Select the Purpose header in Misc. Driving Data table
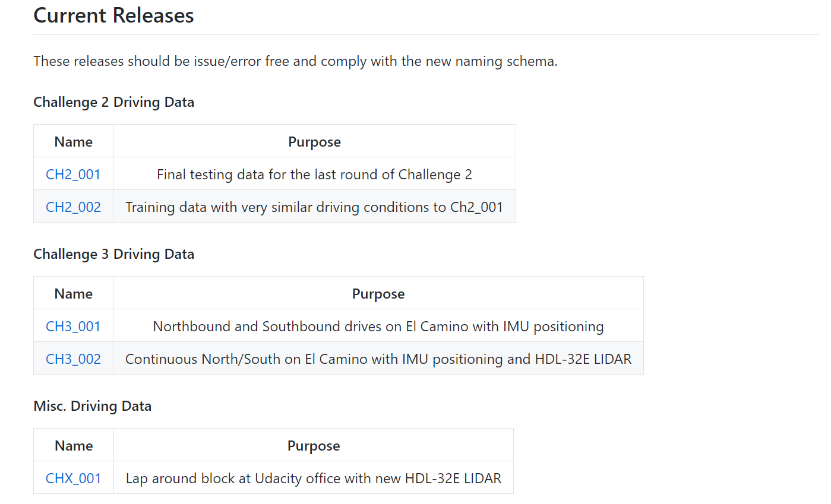 pos(314,445)
